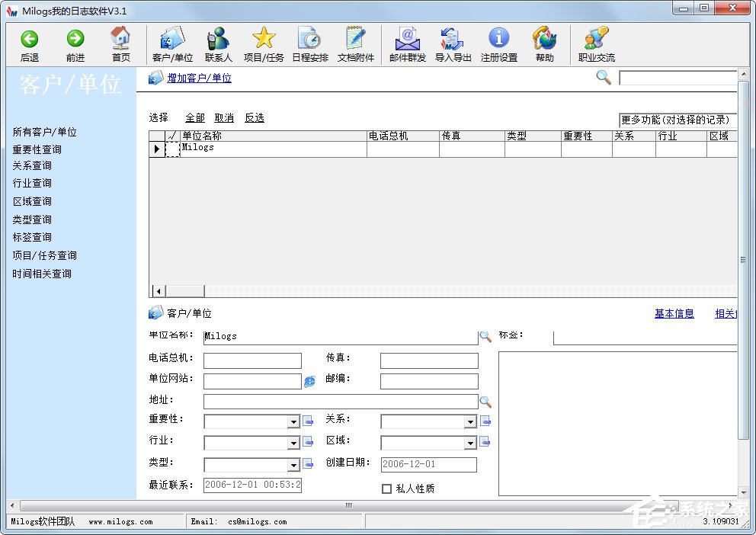Open the 邮件群发 mass mail icon
Screen dimensions: 756x535
[x=408, y=44]
